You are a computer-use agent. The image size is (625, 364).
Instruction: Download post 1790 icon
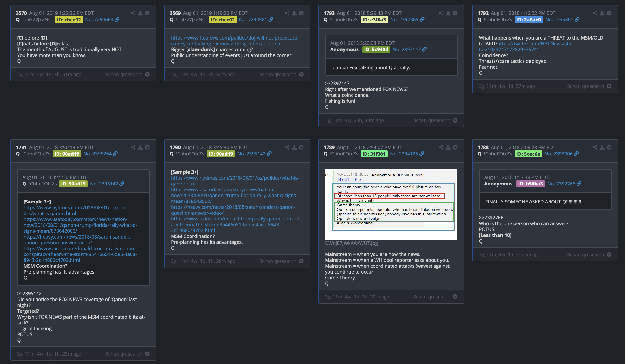pos(294,147)
